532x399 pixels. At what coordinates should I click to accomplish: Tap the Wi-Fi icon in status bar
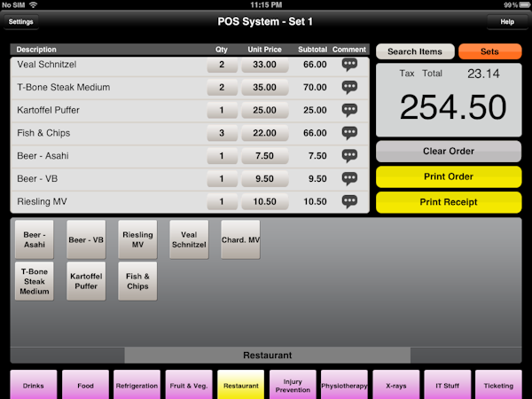pos(33,4)
